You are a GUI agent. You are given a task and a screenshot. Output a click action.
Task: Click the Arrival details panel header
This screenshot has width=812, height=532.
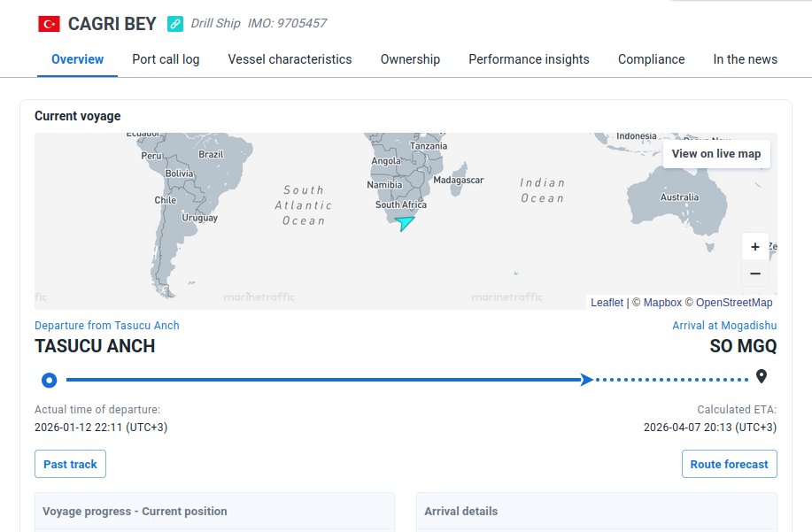point(460,512)
